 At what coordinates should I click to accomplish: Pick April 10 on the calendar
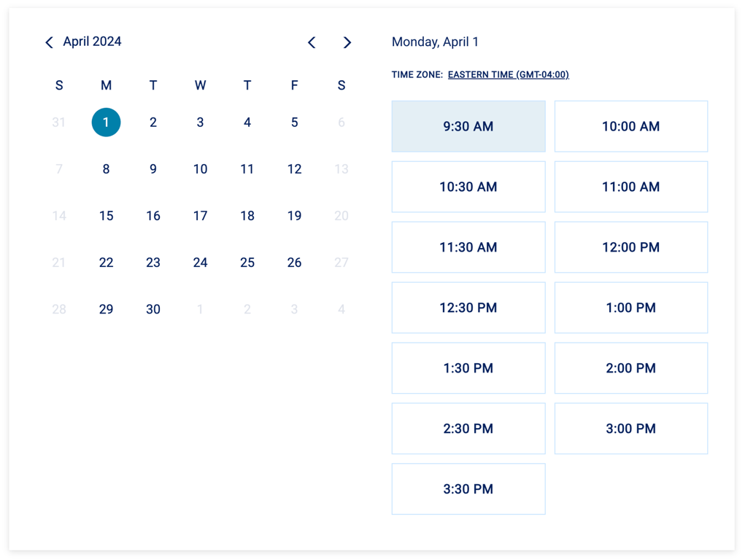200,169
